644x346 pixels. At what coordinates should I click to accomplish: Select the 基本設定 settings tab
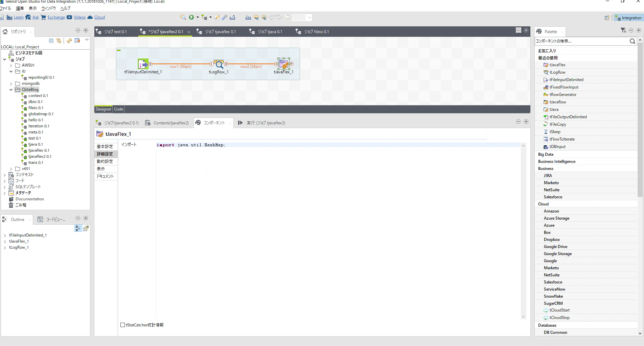point(105,146)
